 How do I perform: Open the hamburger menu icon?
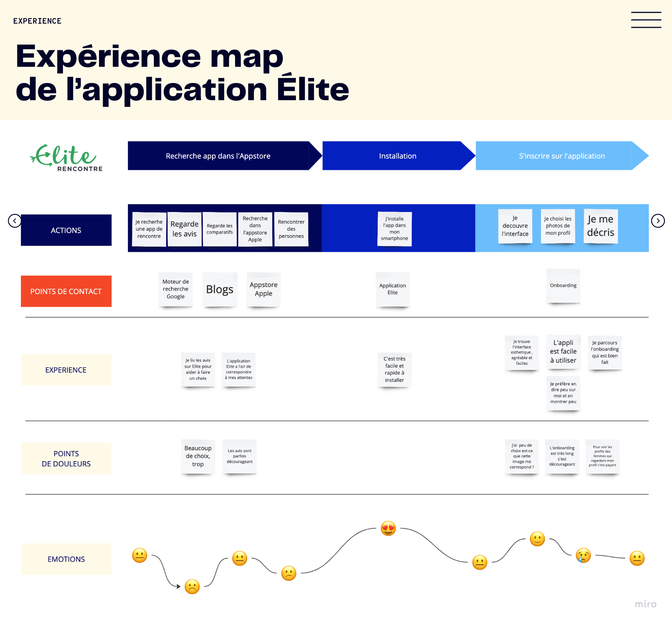point(646,20)
